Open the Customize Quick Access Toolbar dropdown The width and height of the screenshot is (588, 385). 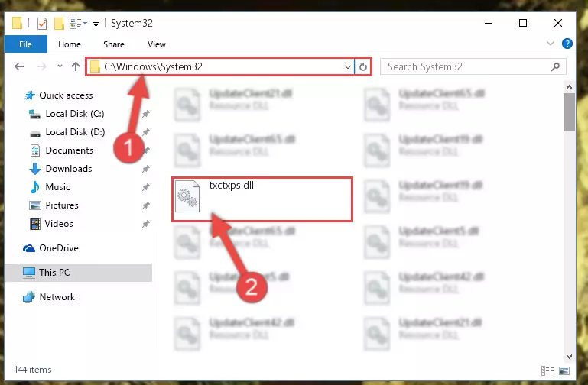pos(96,24)
